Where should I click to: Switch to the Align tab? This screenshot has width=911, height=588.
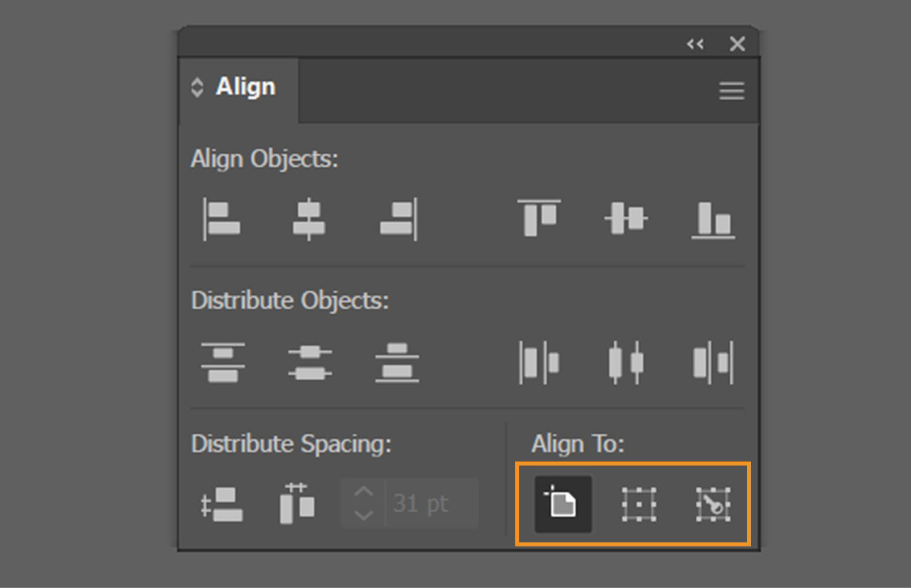click(x=245, y=87)
